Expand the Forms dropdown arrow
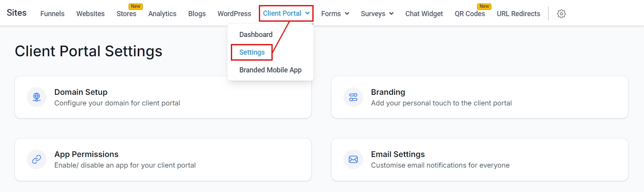 347,14
